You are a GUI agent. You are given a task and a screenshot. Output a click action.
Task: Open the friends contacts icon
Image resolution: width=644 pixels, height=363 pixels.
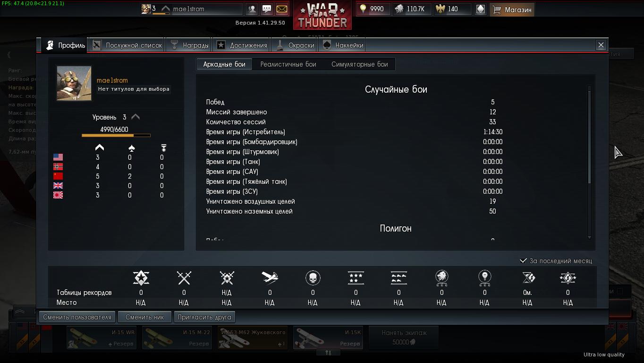(252, 9)
